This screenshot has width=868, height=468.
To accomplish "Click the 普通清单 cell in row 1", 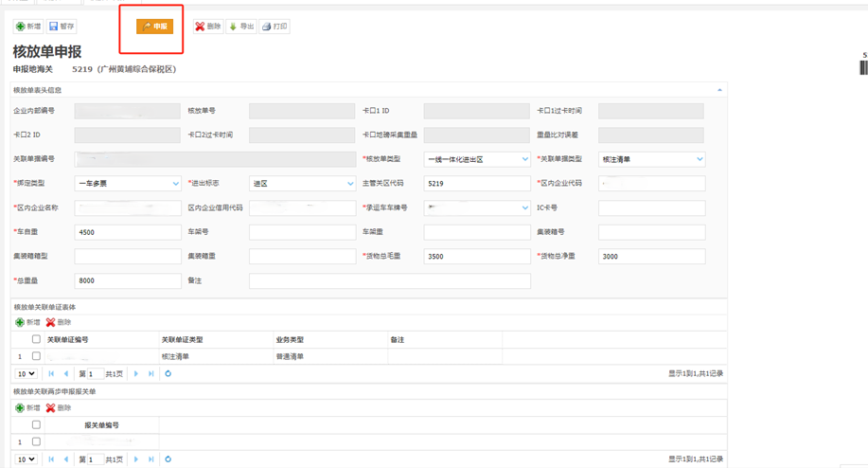I will pos(331,356).
